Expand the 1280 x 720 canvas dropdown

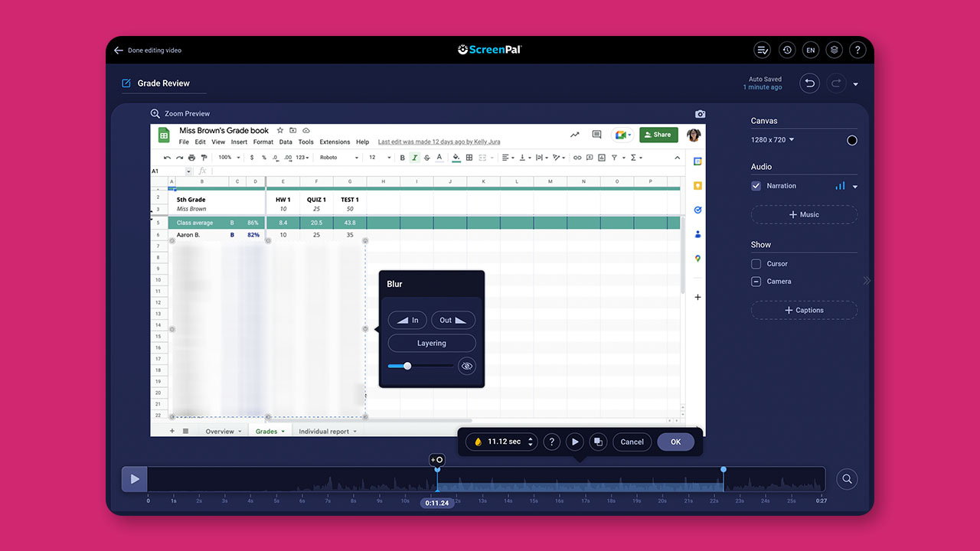pos(773,140)
